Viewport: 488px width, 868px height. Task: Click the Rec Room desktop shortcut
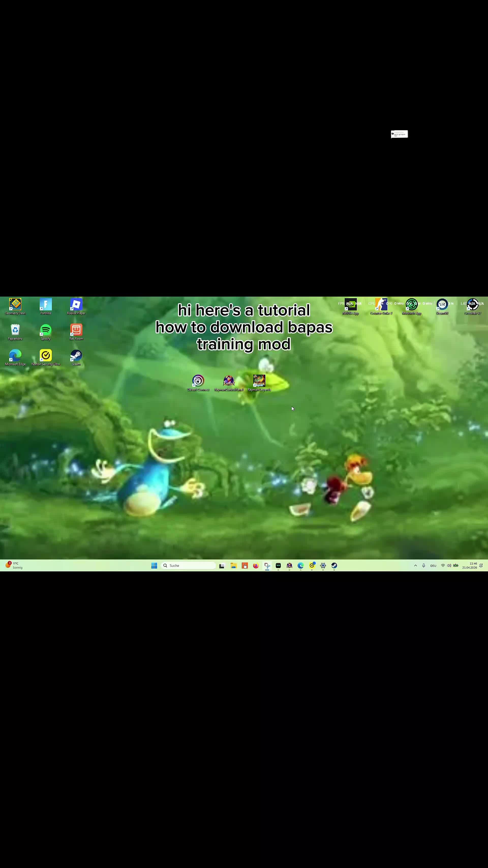click(76, 332)
